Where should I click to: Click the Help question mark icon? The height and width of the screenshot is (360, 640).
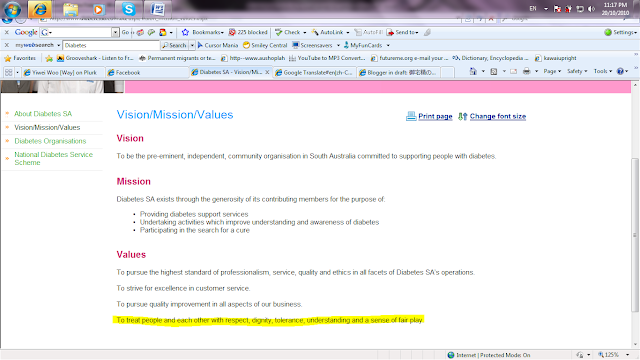[620, 71]
